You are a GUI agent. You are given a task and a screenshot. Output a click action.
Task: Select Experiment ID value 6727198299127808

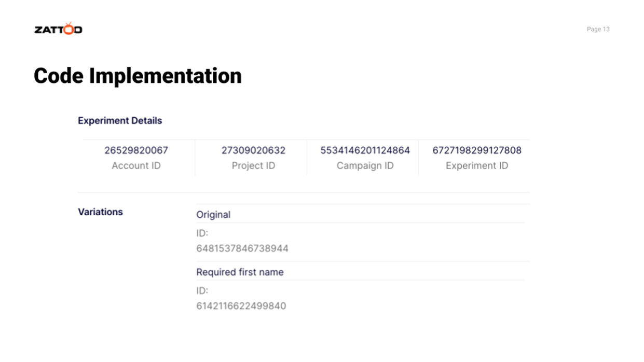(477, 150)
